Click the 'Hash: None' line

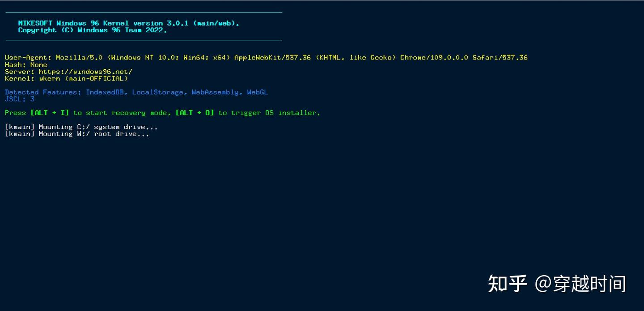pyautogui.click(x=26, y=65)
